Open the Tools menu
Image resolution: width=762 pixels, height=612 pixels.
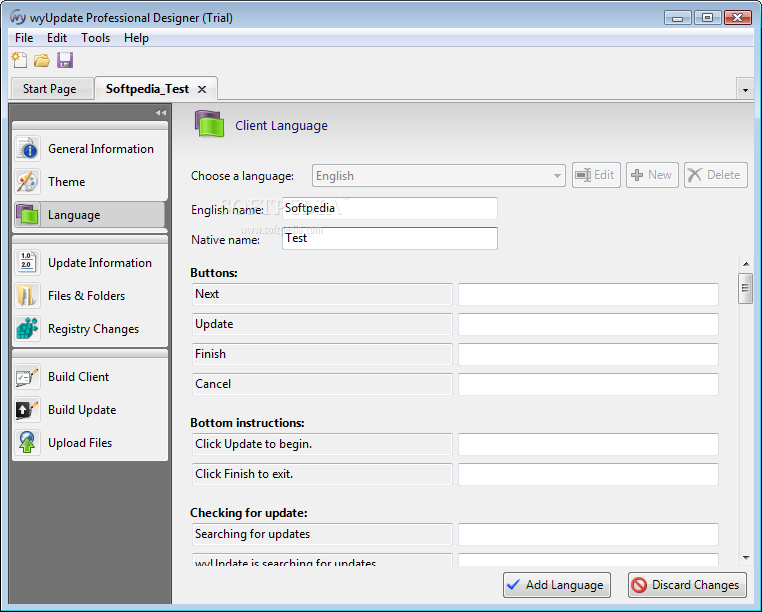click(95, 38)
